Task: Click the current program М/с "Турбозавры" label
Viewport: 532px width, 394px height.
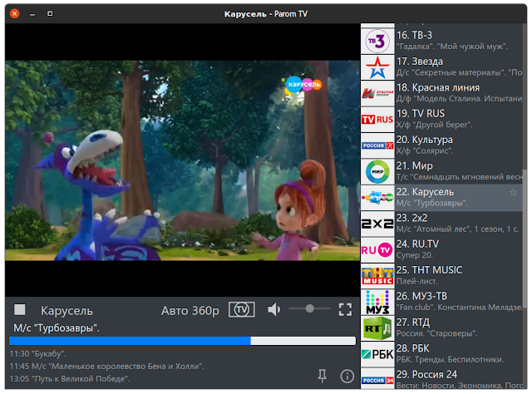Action: coord(57,328)
